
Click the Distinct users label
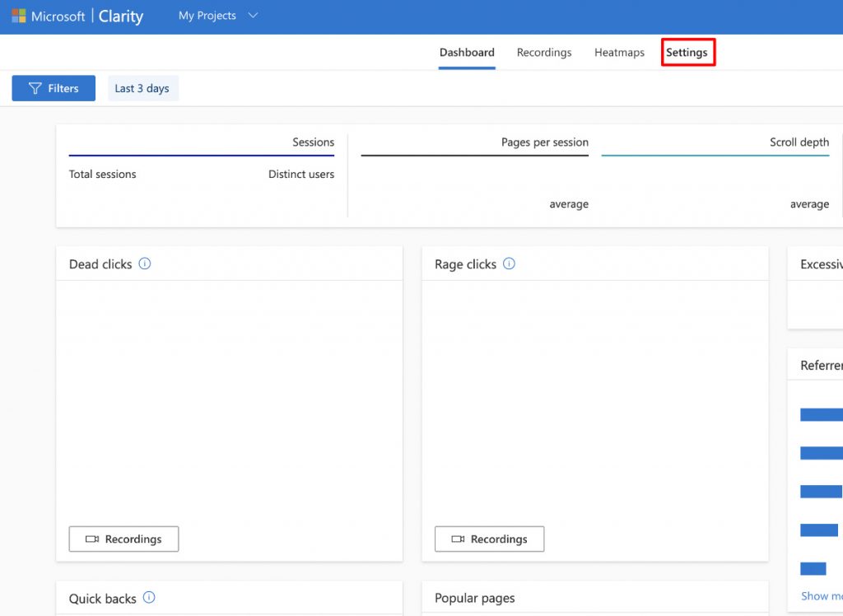(x=301, y=175)
